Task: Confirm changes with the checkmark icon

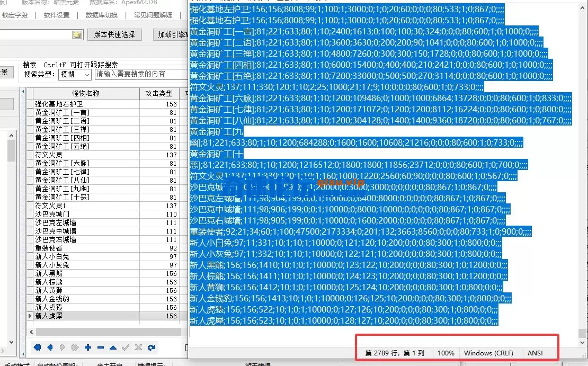Action: pyautogui.click(x=126, y=347)
